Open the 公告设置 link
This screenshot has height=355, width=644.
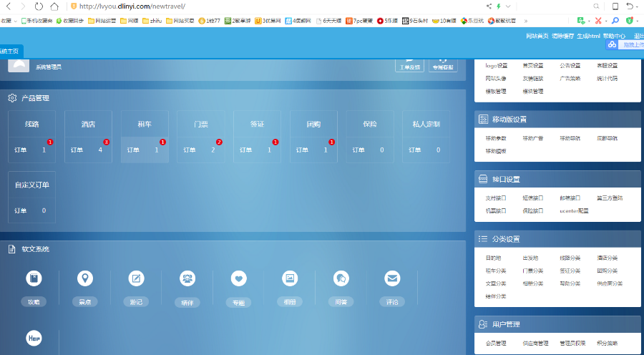coord(570,66)
